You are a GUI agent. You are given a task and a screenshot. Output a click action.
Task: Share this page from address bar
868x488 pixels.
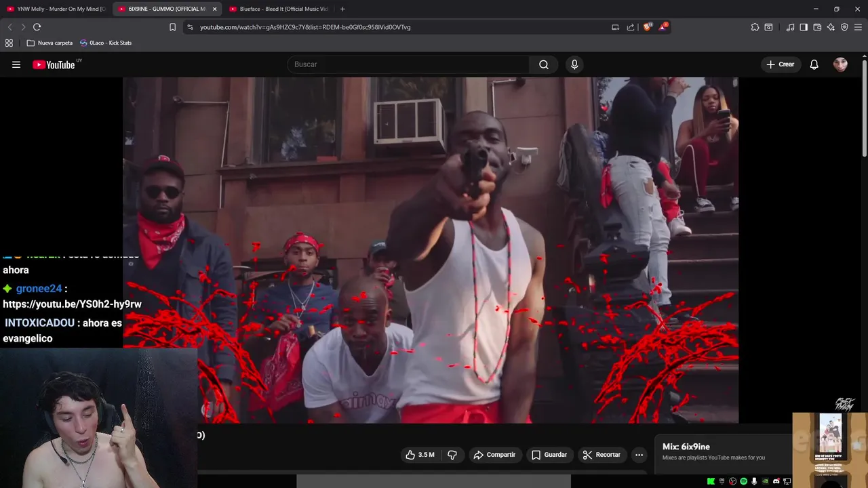click(631, 27)
